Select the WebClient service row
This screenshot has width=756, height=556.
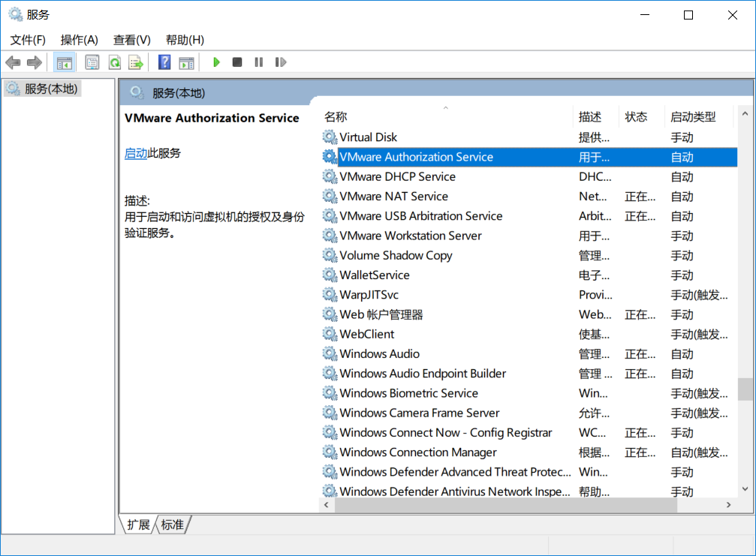click(529, 335)
